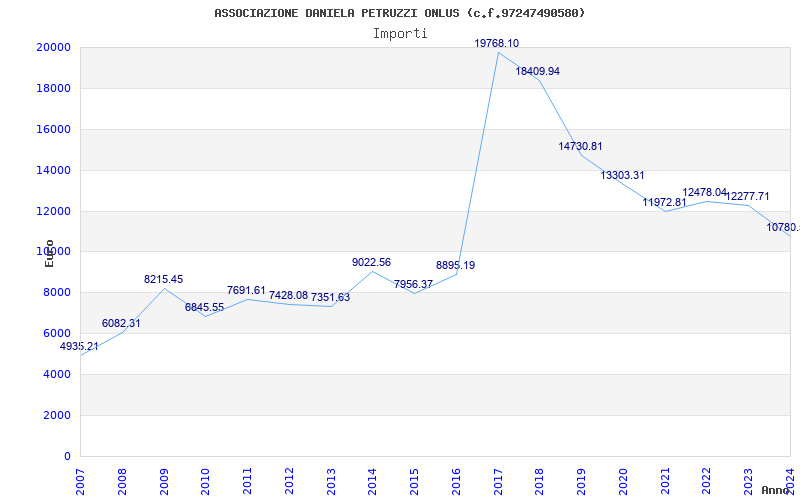Click the 2015 year axis label

coord(414,482)
